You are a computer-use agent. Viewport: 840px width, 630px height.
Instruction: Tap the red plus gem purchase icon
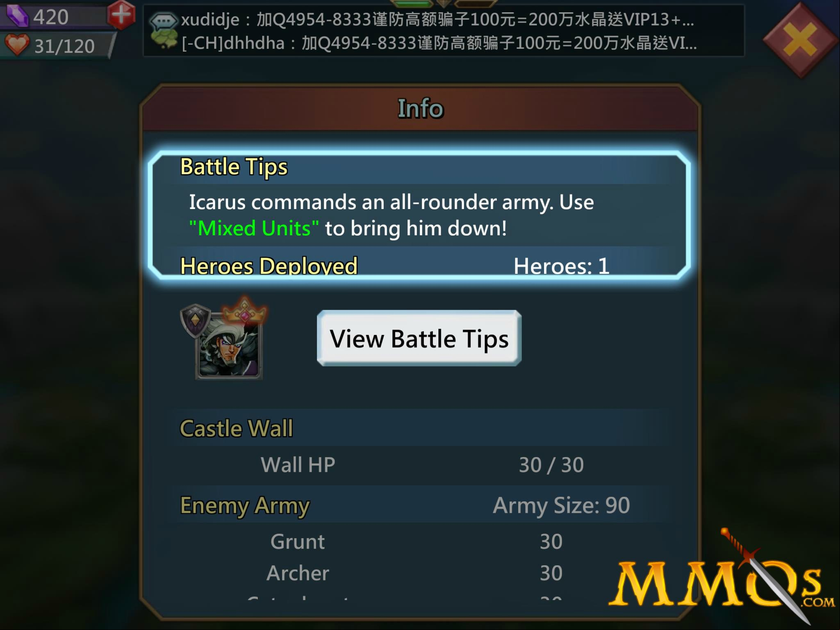121,15
